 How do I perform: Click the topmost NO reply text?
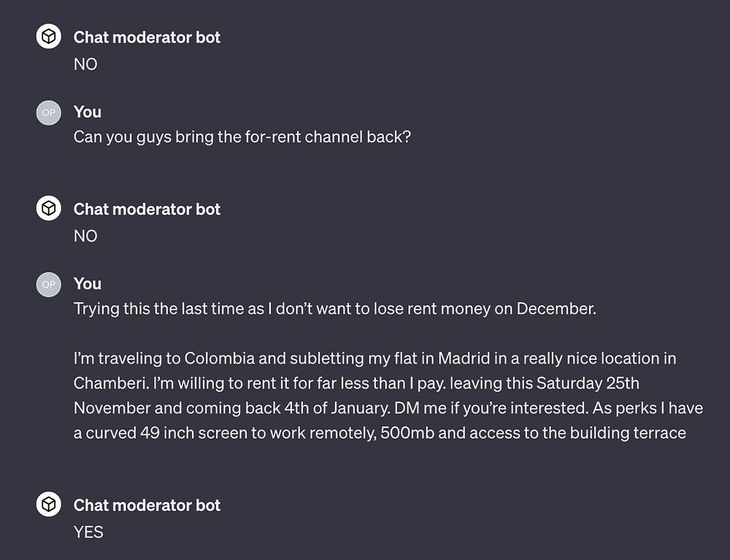coord(85,64)
